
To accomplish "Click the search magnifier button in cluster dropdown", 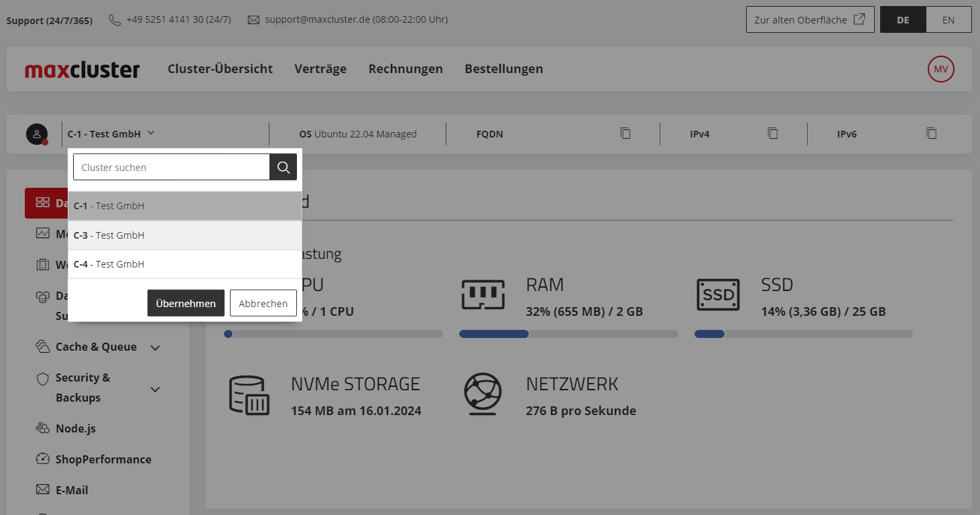I will click(283, 167).
